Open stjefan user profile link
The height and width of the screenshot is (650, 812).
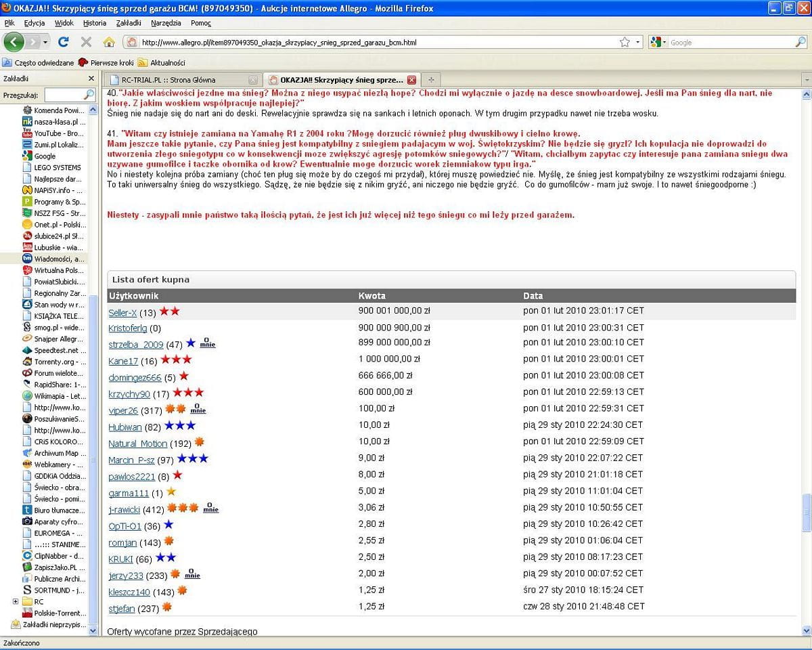point(121,608)
